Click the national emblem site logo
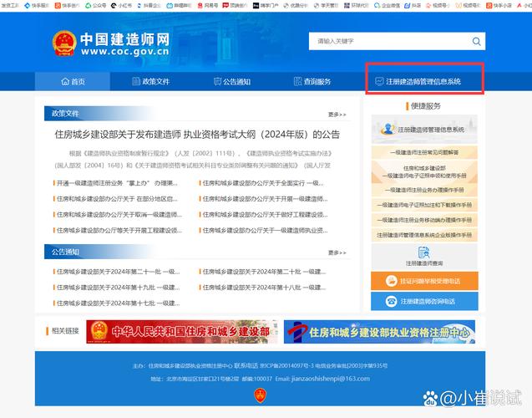This screenshot has width=532, height=418. 64,43
